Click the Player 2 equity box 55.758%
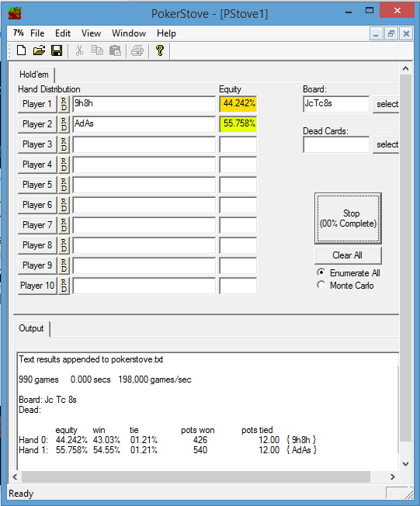This screenshot has width=420, height=506. 238,124
